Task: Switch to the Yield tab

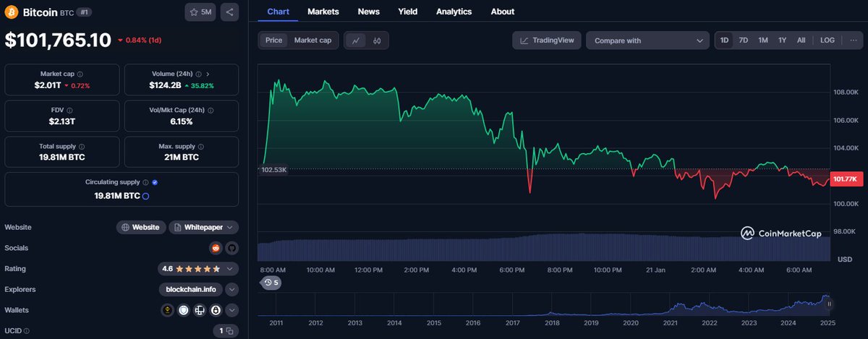Action: point(407,12)
